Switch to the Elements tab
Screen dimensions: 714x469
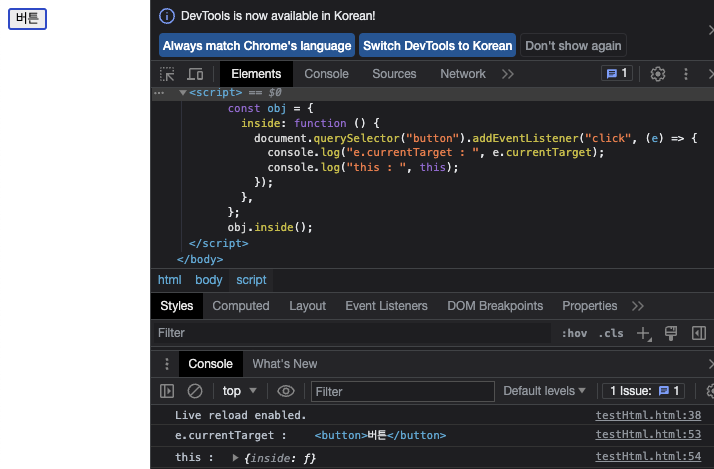(x=256, y=74)
